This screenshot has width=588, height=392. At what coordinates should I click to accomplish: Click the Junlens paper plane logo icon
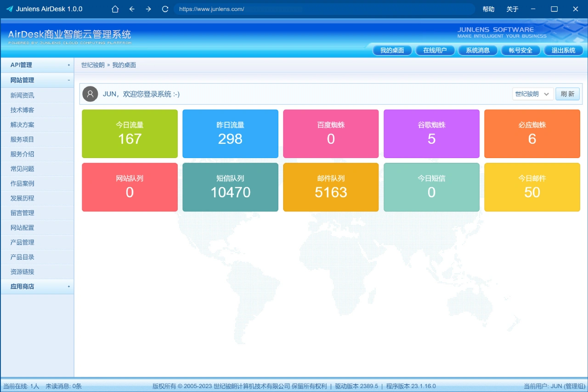pos(9,9)
